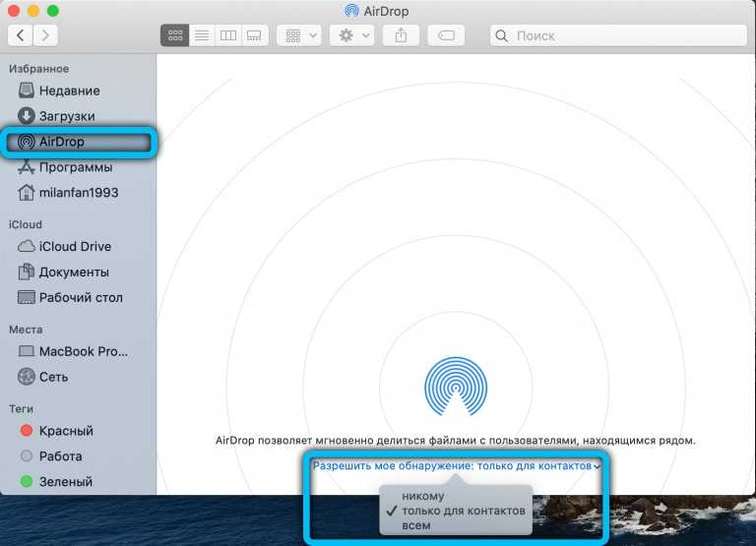The height and width of the screenshot is (546, 756).
Task: Close the window with red button
Action: (14, 11)
